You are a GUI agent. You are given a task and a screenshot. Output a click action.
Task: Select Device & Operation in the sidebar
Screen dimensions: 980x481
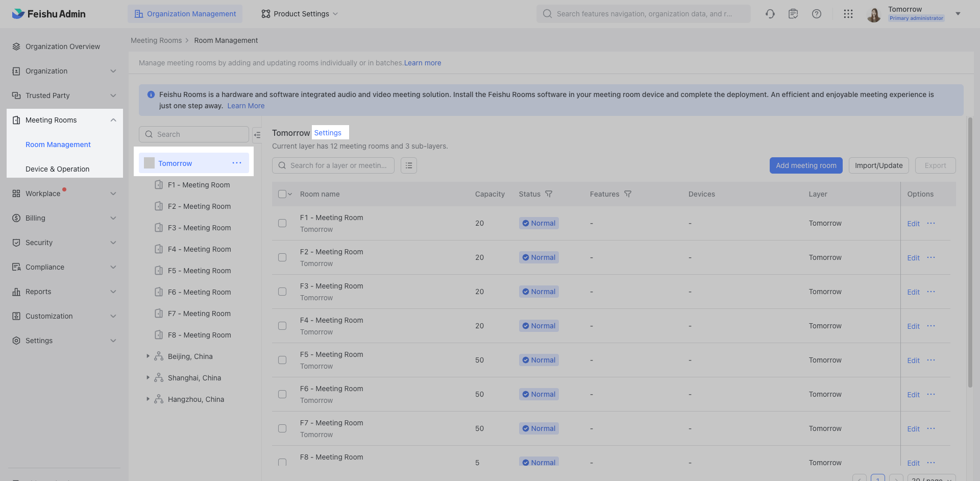click(x=58, y=169)
